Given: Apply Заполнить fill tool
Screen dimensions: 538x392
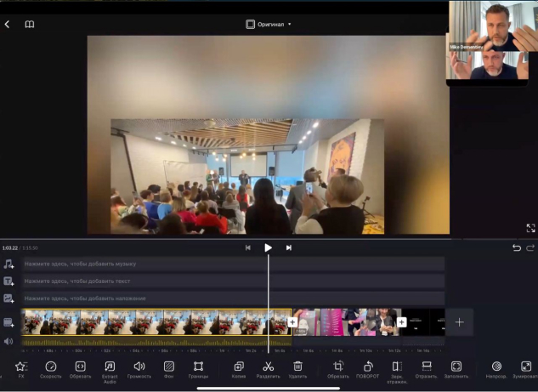Looking at the screenshot, I should (x=456, y=370).
